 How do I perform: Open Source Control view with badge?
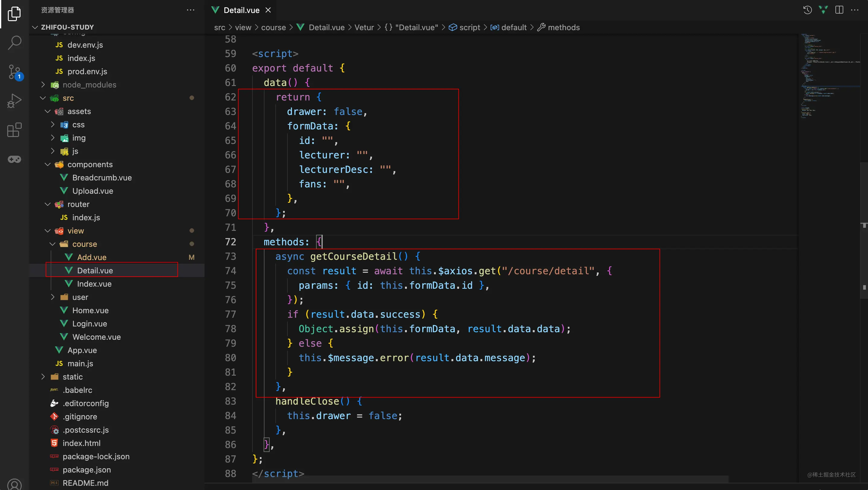tap(14, 72)
